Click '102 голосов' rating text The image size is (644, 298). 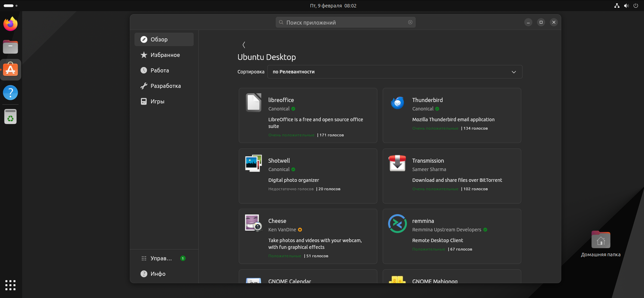pos(475,189)
